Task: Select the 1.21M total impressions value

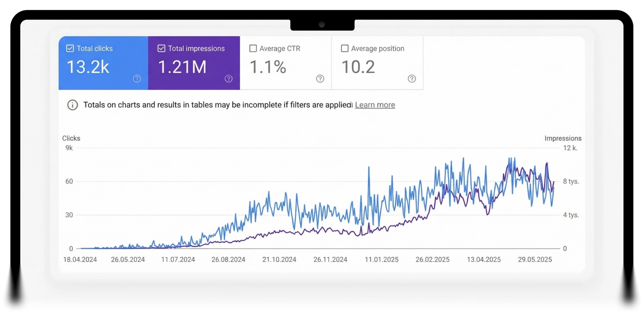Action: (182, 67)
